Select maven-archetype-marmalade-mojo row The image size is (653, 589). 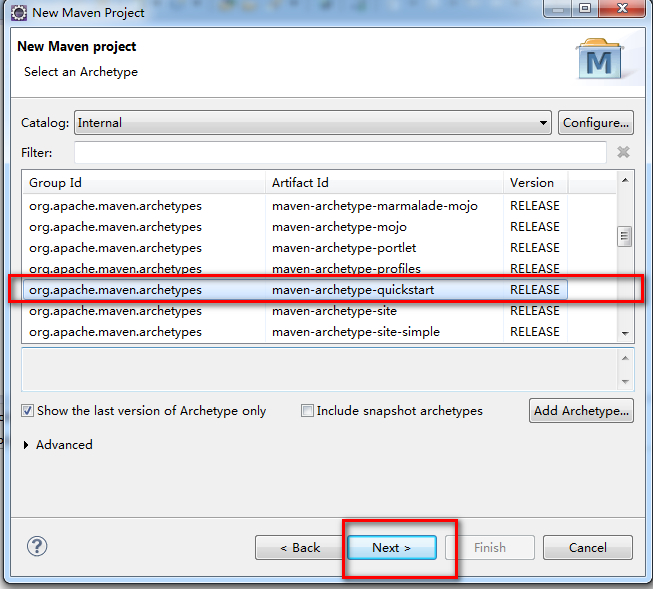click(295, 206)
